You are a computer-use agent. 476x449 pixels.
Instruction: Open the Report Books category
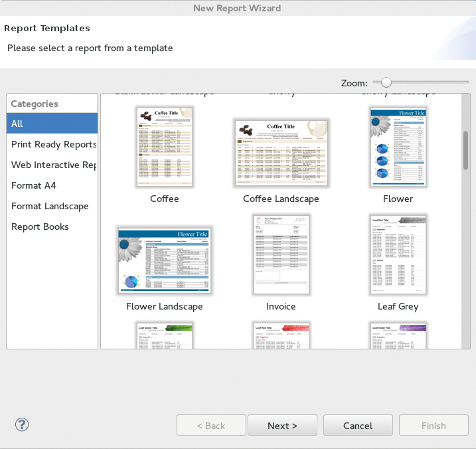52,226
